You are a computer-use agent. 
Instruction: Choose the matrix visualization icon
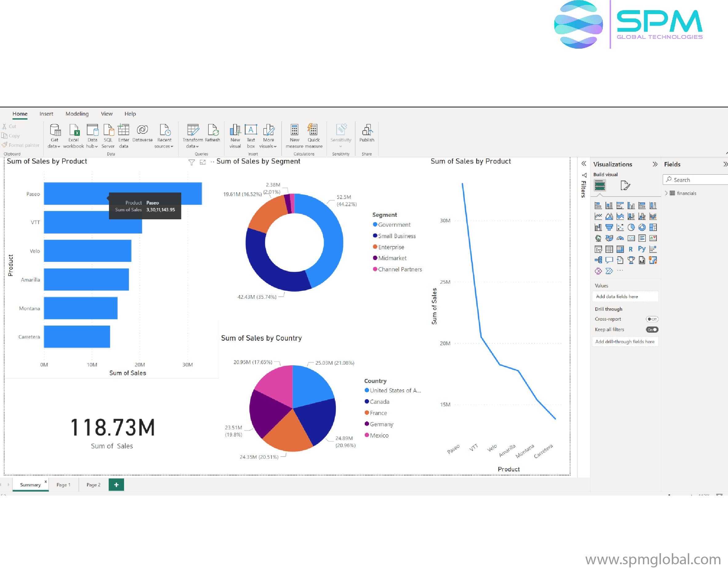click(x=620, y=249)
